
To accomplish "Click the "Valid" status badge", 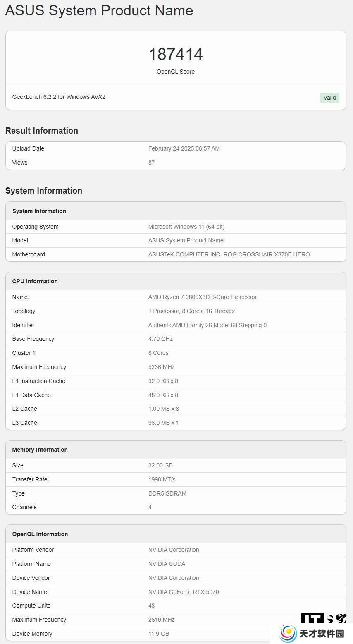I will point(329,98).
